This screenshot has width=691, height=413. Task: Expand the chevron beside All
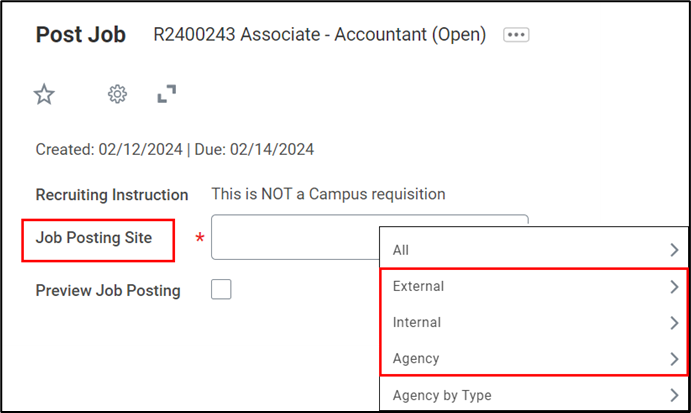[x=675, y=250]
